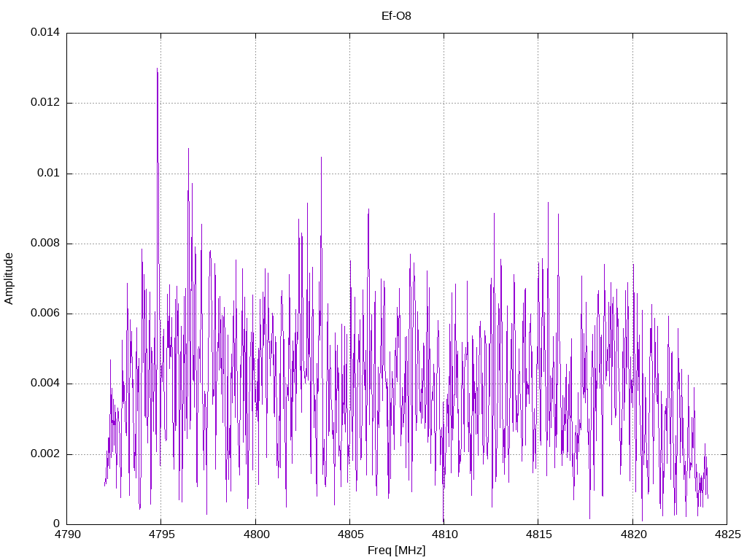The height and width of the screenshot is (560, 747).
Task: Click the x-axis tick label 4795
Action: coord(161,534)
